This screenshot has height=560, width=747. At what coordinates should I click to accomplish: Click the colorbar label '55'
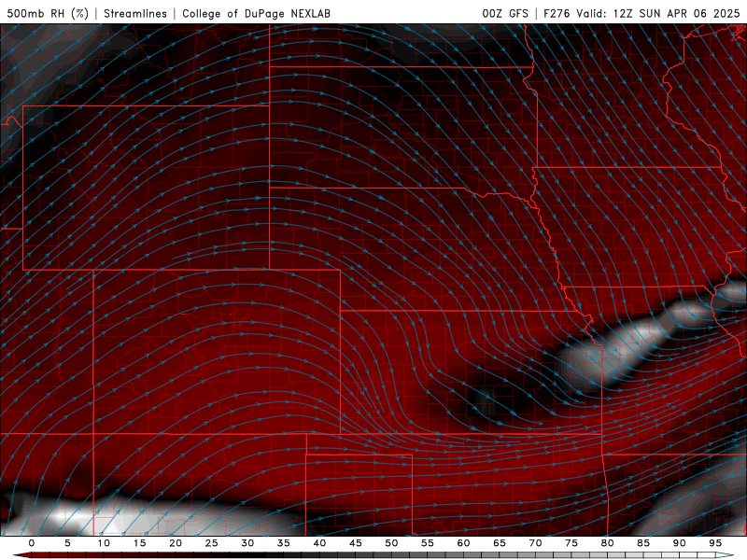point(428,543)
